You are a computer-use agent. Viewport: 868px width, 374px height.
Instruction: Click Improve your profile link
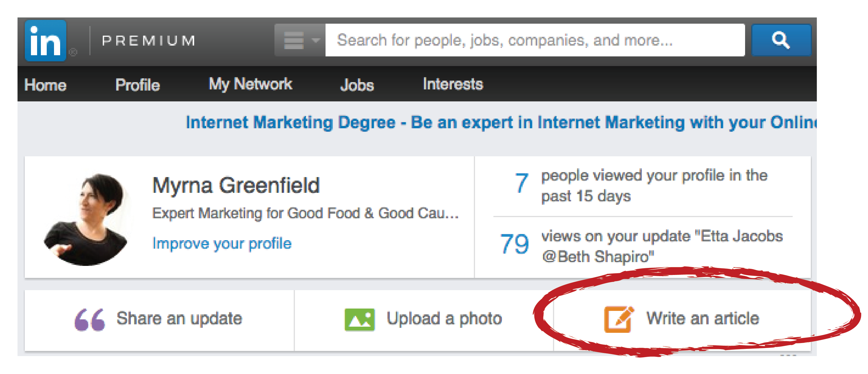click(222, 243)
